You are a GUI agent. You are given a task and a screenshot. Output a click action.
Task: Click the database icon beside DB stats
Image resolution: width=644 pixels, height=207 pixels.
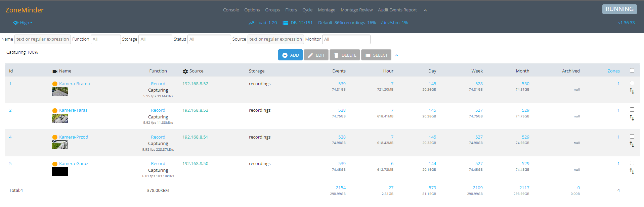click(285, 23)
